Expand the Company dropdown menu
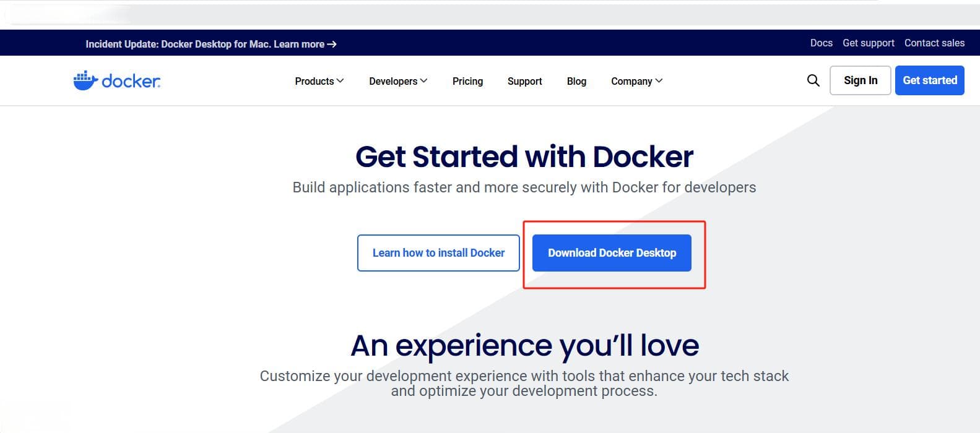Screen dimensions: 980x433 [637, 81]
